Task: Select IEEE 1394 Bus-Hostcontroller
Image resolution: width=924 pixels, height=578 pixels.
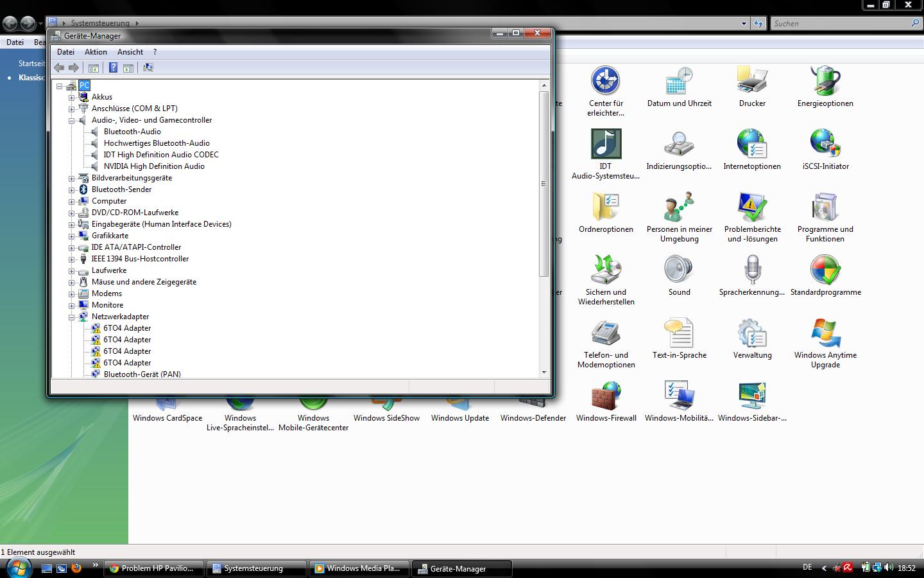Action: [140, 259]
